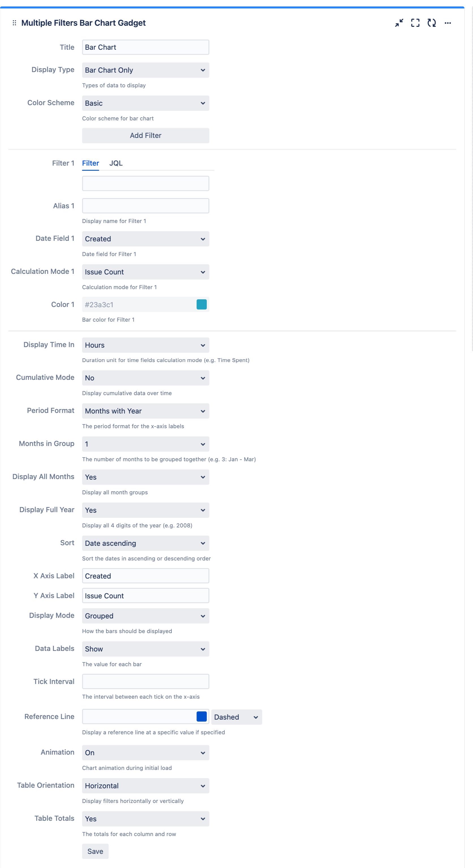Open the Date Field 1 dropdown
This screenshot has width=473, height=868.
pyautogui.click(x=145, y=239)
